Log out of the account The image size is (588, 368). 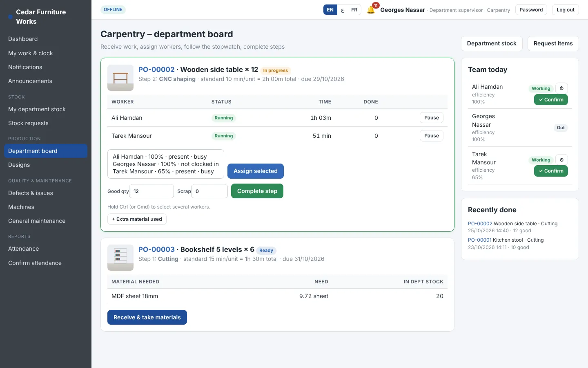(x=566, y=10)
